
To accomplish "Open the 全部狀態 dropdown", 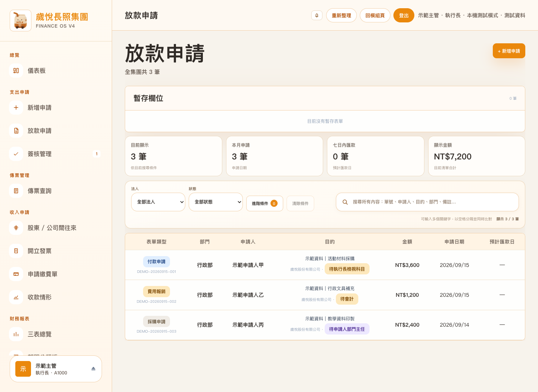I will [216, 202].
